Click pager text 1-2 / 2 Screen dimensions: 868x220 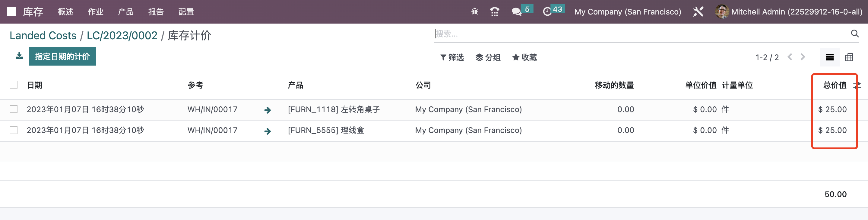pyautogui.click(x=767, y=57)
